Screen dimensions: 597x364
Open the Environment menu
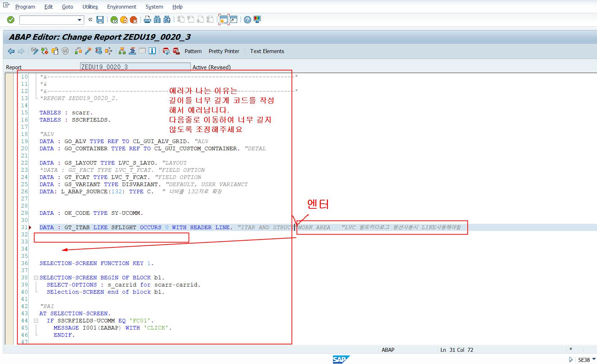click(122, 7)
